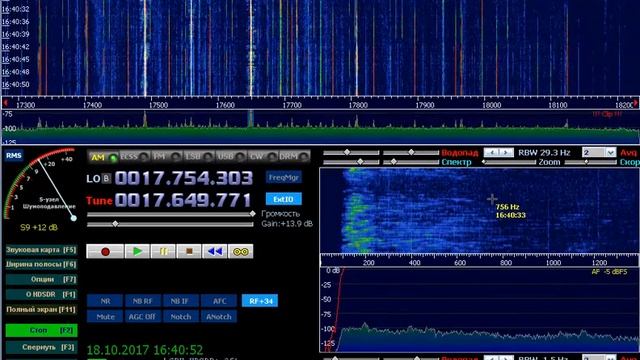Click the 'S9 +12 dB' signal reading
The height and width of the screenshot is (360, 640).
click(x=39, y=228)
